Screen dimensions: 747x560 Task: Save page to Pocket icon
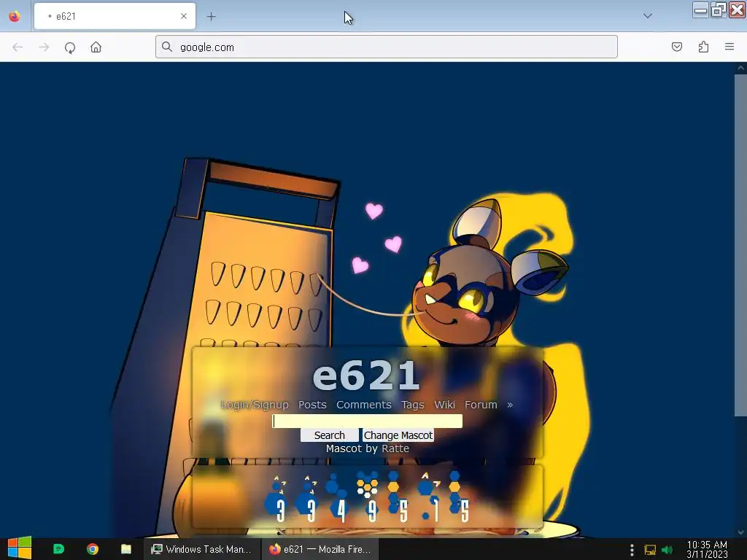click(677, 47)
